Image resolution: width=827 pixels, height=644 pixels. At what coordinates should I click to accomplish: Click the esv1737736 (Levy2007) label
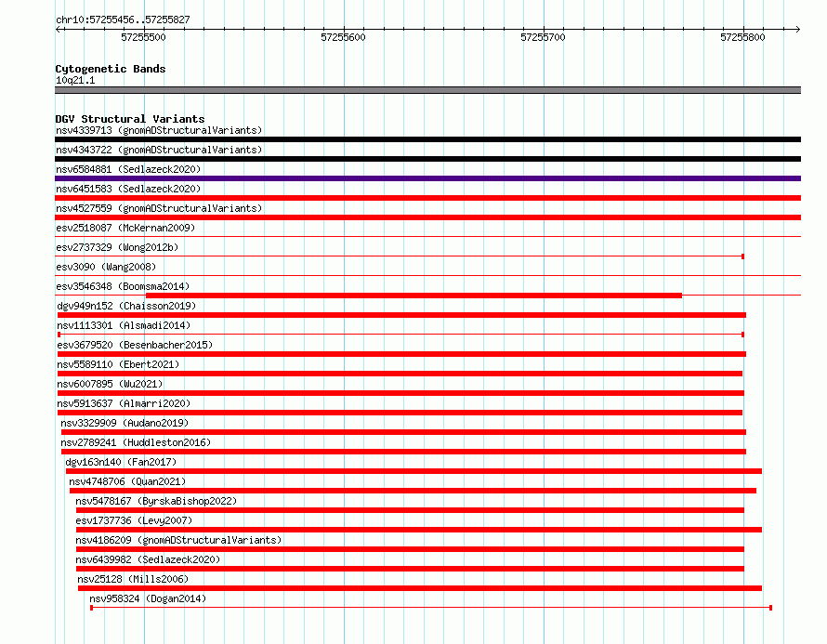coord(134,520)
